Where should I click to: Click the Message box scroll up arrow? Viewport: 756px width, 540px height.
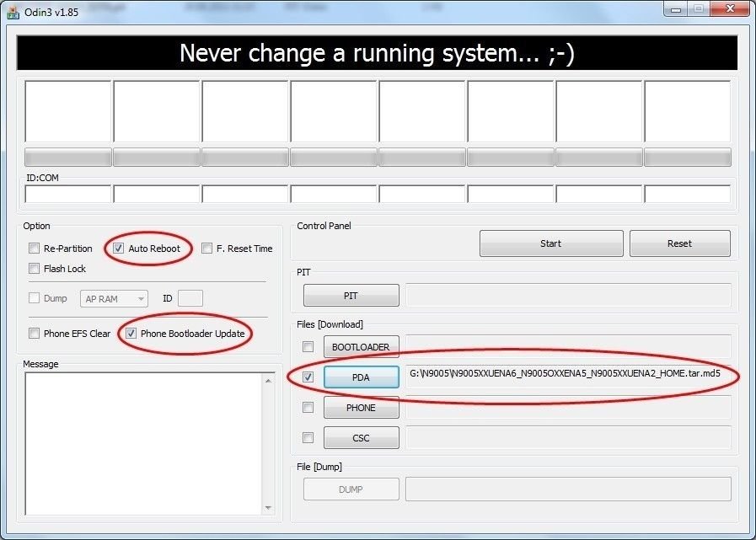268,381
